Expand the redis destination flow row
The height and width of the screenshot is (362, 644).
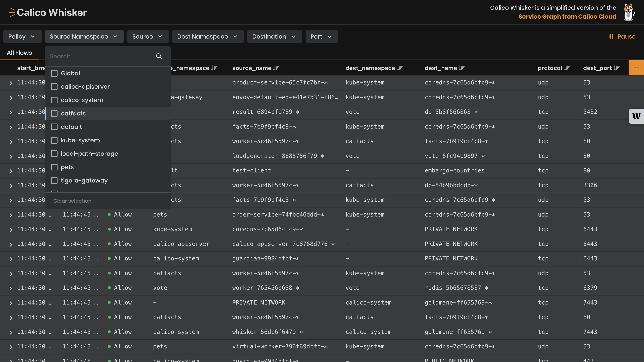11,288
